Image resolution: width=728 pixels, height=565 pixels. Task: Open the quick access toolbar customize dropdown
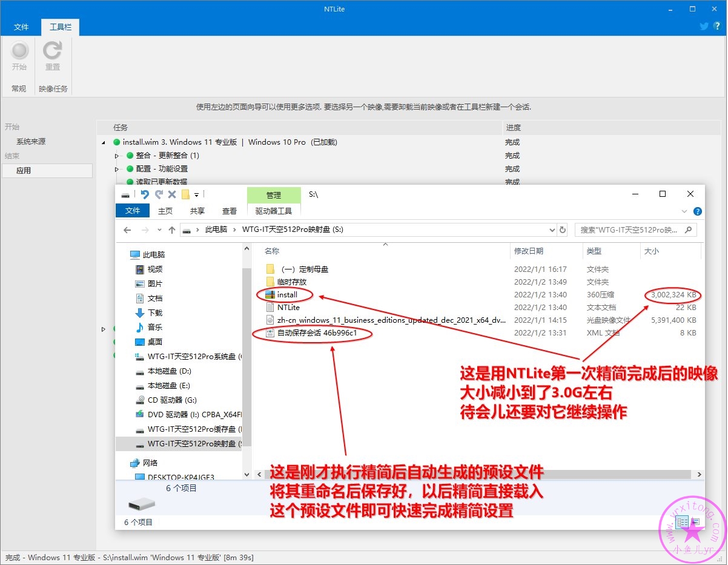point(197,194)
